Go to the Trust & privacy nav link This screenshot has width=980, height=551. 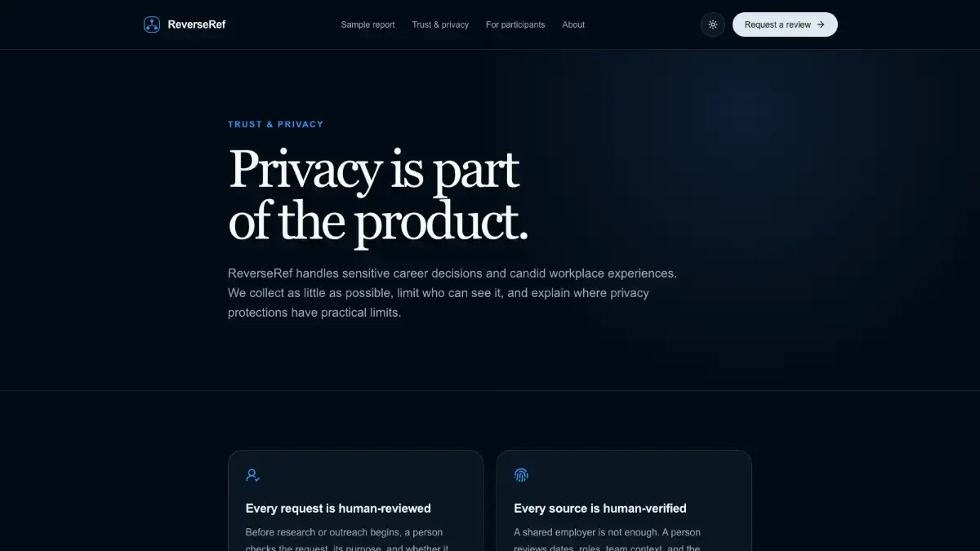tap(440, 24)
